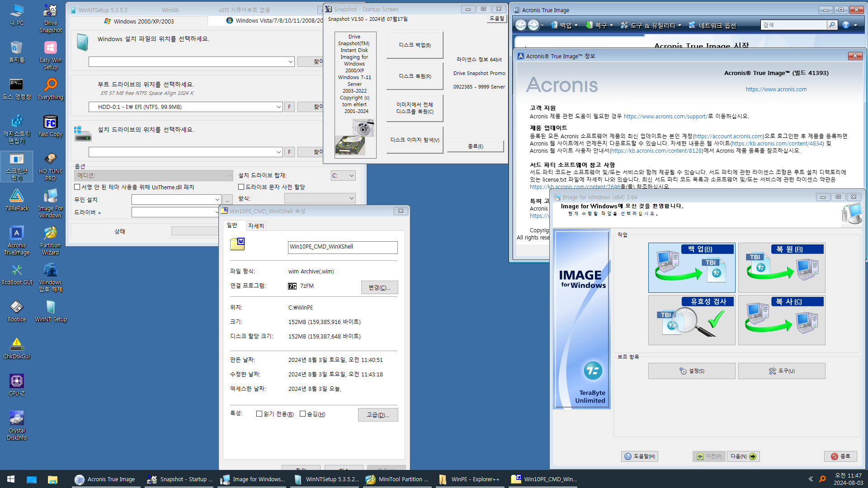Open the Drive Snapshot desktop icon
868x488 pixels.
click(51, 18)
